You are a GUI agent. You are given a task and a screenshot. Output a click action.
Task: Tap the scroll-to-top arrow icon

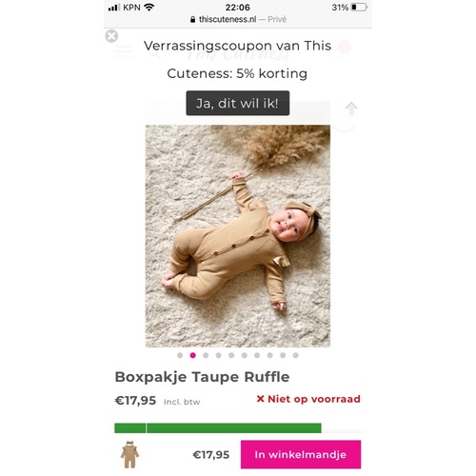coord(351,109)
